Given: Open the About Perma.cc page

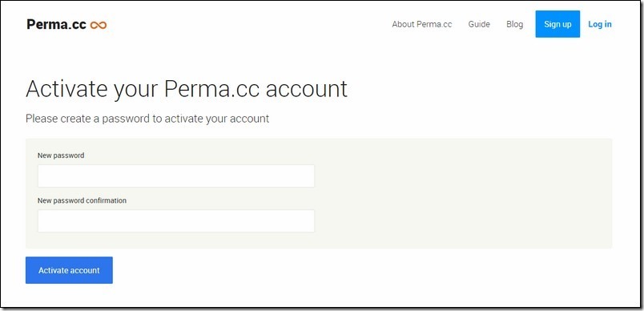Looking at the screenshot, I should [x=422, y=24].
